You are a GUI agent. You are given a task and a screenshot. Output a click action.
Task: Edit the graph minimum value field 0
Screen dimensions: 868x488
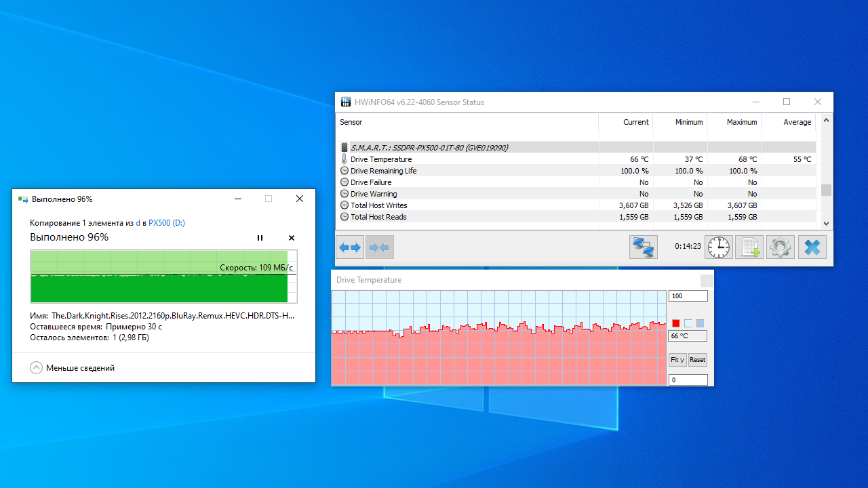tap(688, 380)
